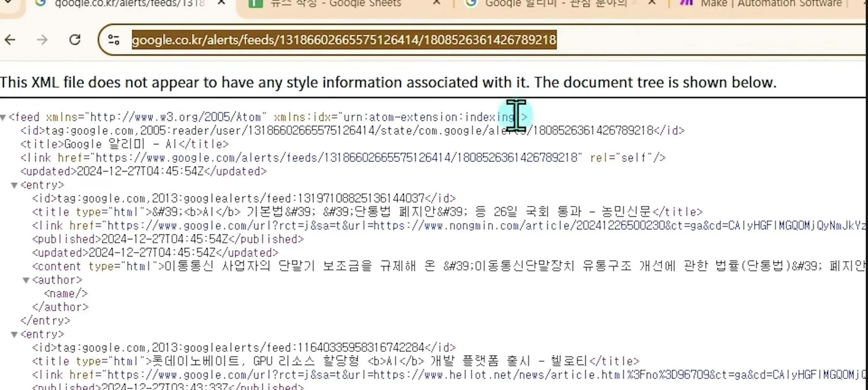Go forward to the next page
The width and height of the screenshot is (868, 390).
tap(42, 40)
